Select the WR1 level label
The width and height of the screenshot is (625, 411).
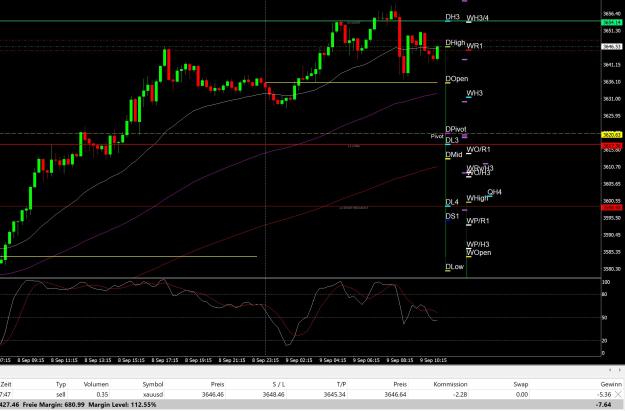[x=474, y=46]
